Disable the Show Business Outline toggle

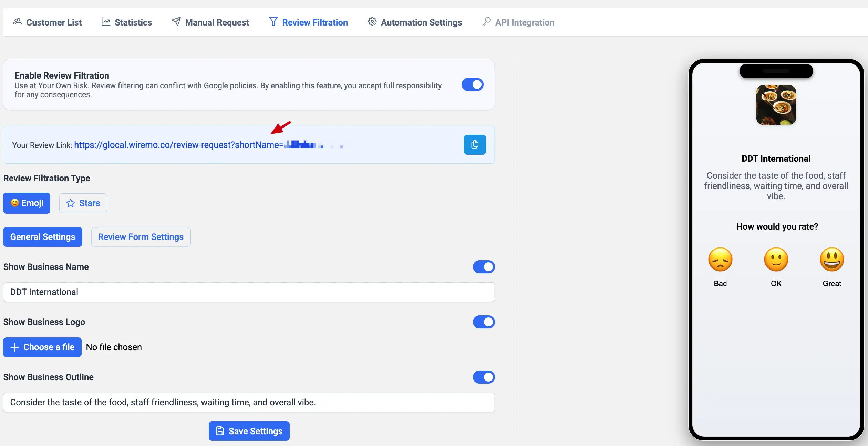(x=484, y=377)
